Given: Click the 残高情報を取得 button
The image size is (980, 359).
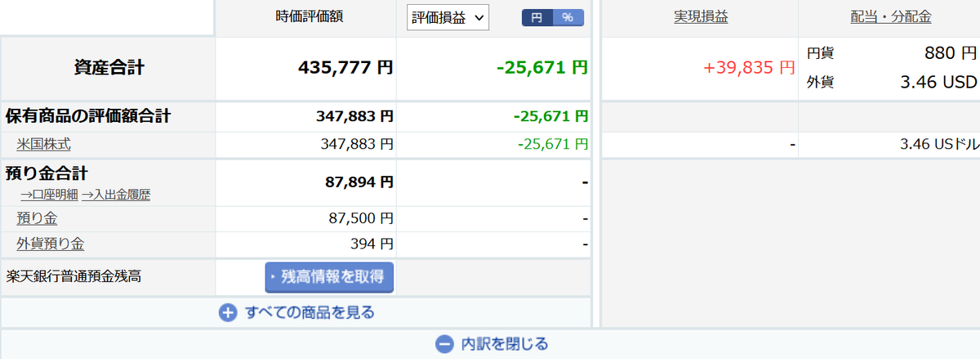Looking at the screenshot, I should click(329, 276).
